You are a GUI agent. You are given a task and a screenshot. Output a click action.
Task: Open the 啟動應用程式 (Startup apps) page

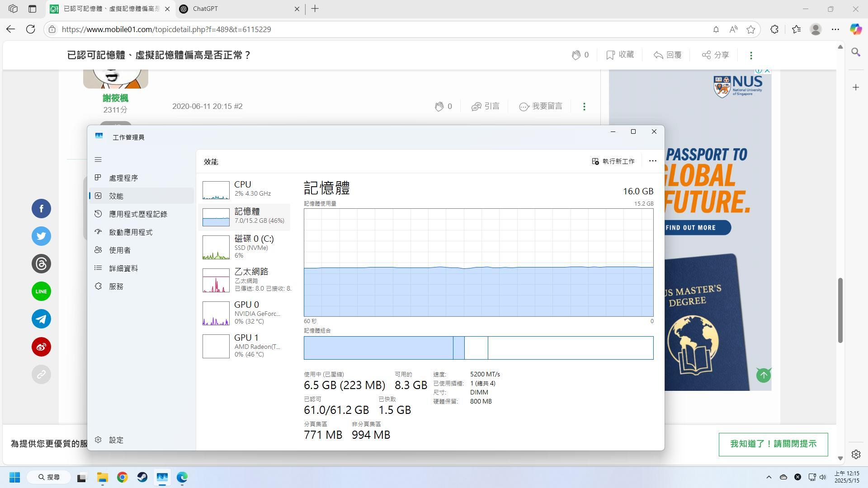point(131,232)
